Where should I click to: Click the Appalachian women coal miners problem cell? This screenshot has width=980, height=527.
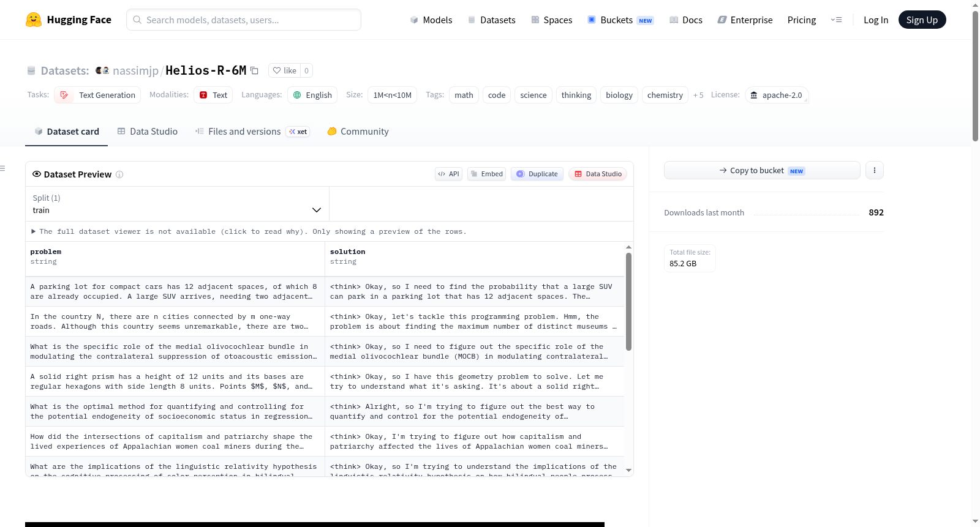click(175, 441)
